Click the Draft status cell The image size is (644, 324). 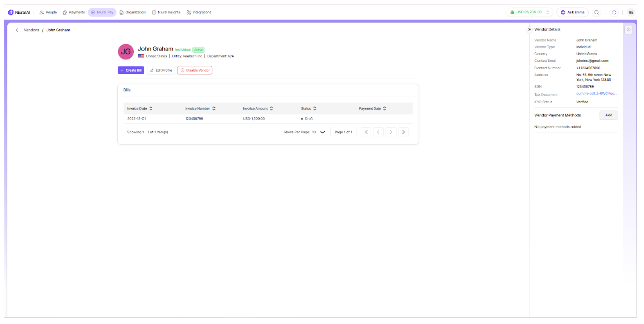[x=307, y=119]
